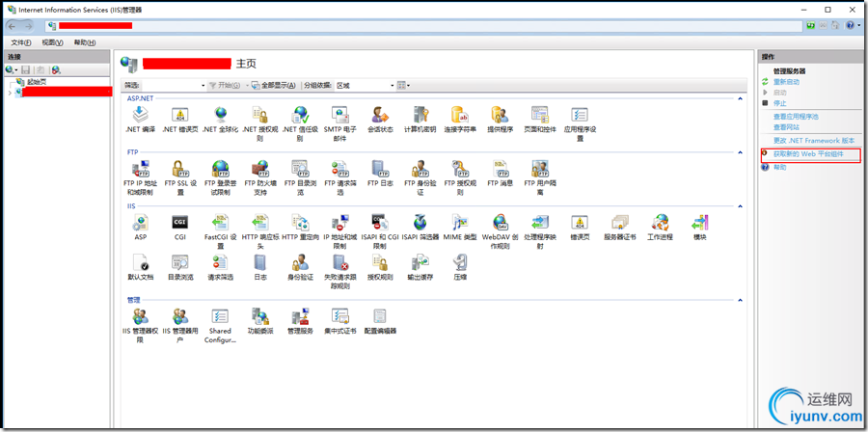Collapse the FTP group section

click(740, 152)
